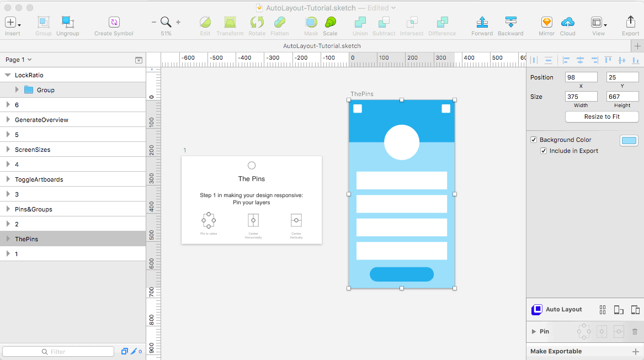Switch to the AutoLayout-Tutorial.sketch tab

(322, 46)
